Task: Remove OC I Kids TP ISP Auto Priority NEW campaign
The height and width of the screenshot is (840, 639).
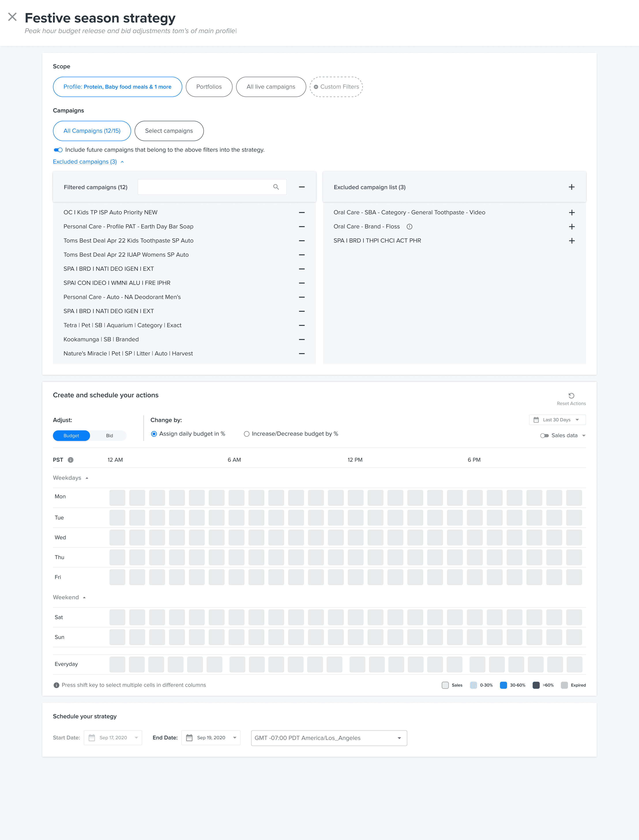Action: click(x=302, y=213)
